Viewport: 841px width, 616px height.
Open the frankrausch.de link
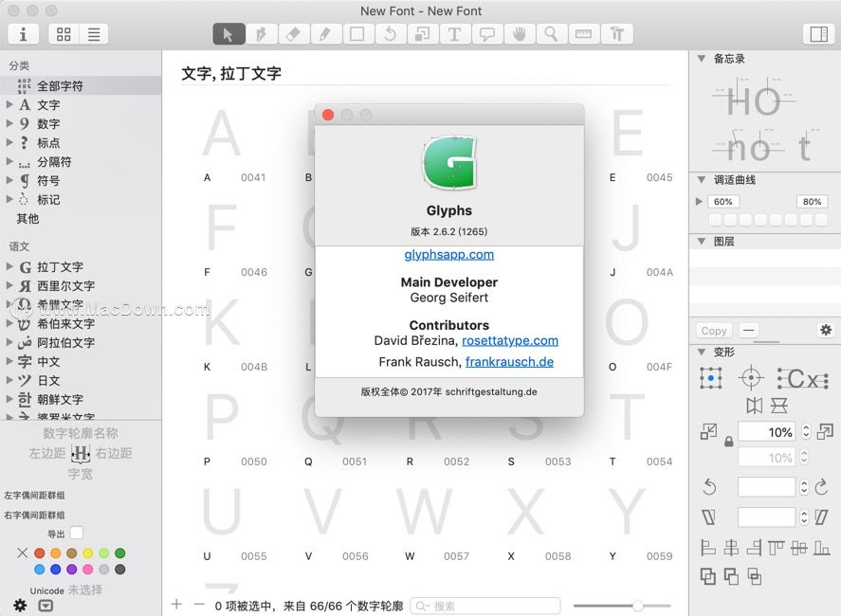pyautogui.click(x=509, y=362)
